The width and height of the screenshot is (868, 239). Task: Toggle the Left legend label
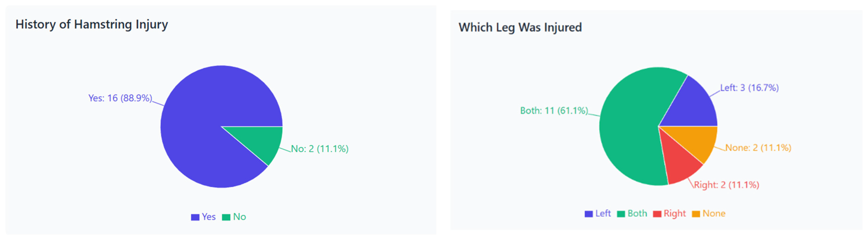(x=603, y=213)
